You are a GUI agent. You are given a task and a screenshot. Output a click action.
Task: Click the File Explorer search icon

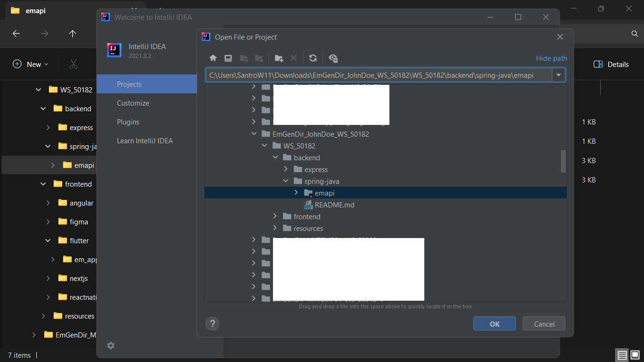point(635,34)
